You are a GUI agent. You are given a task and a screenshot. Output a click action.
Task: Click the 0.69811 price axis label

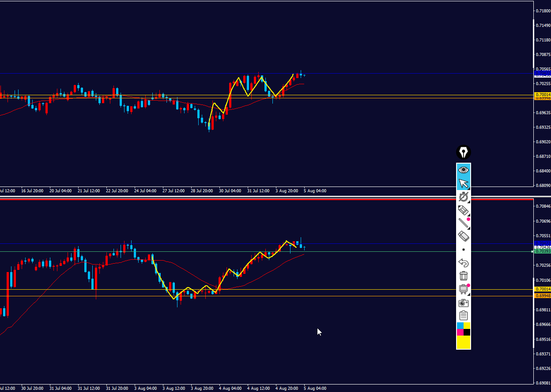pos(543,310)
